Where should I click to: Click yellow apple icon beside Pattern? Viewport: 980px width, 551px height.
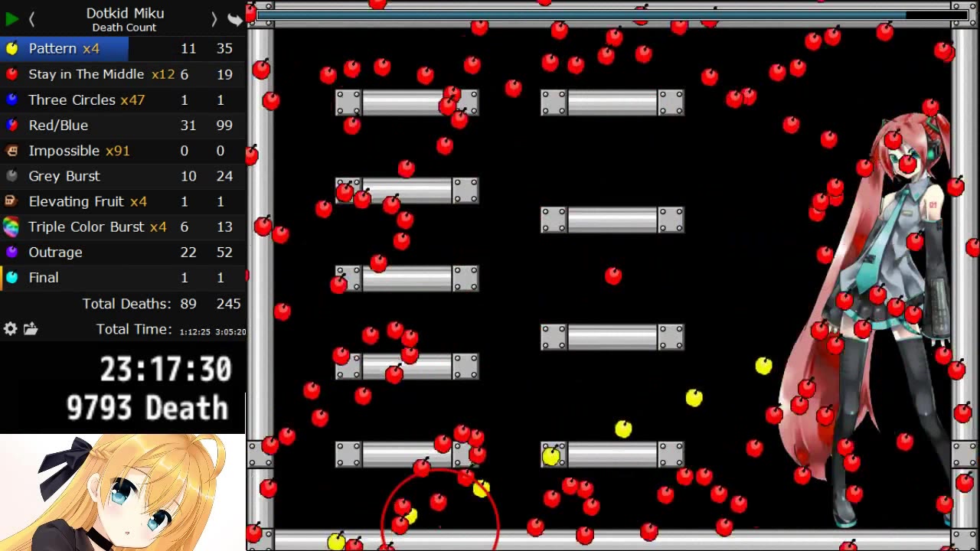click(x=11, y=48)
